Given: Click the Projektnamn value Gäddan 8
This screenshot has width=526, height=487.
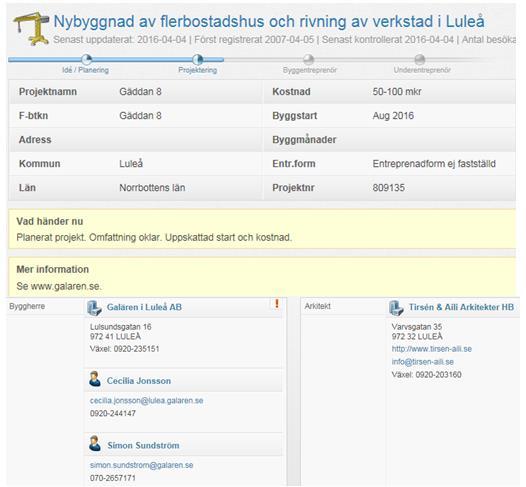Looking at the screenshot, I should (140, 92).
